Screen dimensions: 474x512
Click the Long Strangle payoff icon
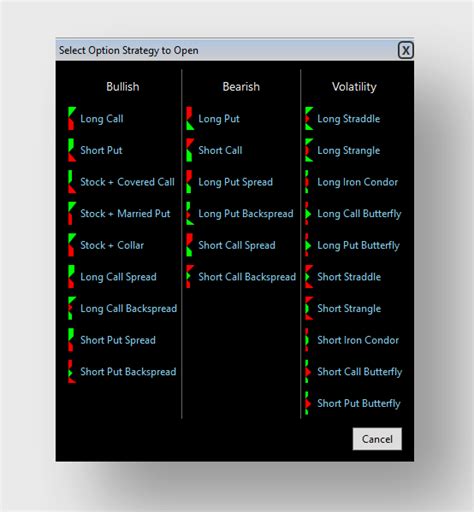(309, 150)
